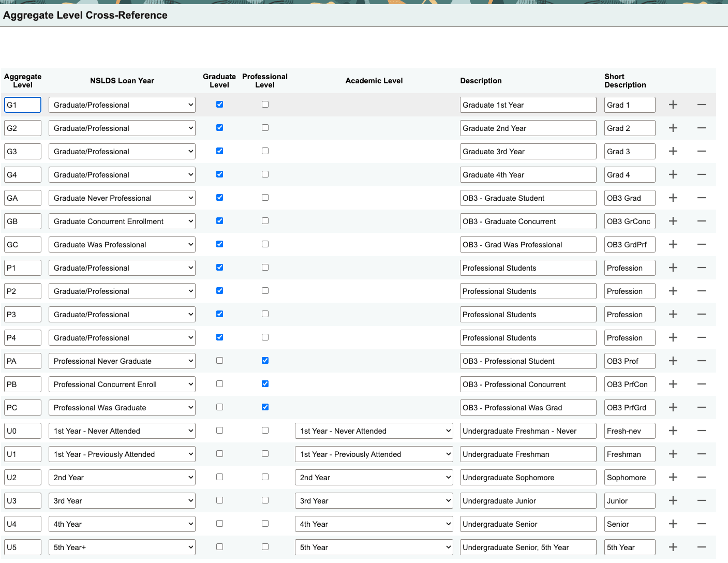728x563 pixels.
Task: Click the Short Description column header
Action: 625,81
